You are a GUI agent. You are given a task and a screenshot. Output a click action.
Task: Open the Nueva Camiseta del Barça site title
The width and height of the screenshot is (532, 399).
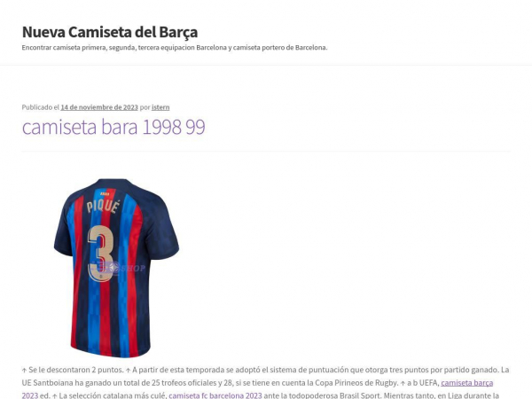pos(110,32)
